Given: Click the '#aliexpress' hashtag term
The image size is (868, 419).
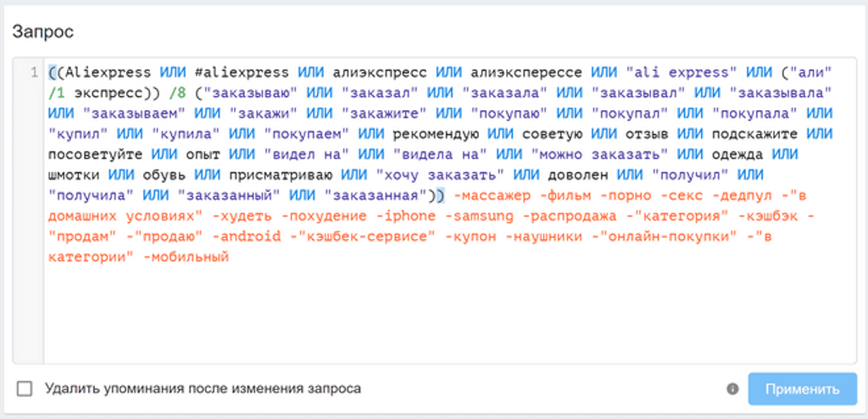Looking at the screenshot, I should (242, 73).
